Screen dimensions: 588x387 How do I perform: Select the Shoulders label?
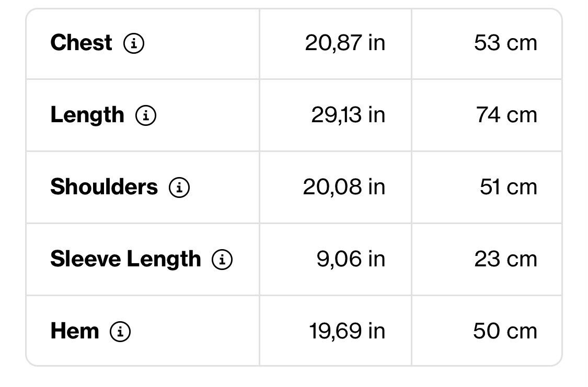[x=104, y=186]
